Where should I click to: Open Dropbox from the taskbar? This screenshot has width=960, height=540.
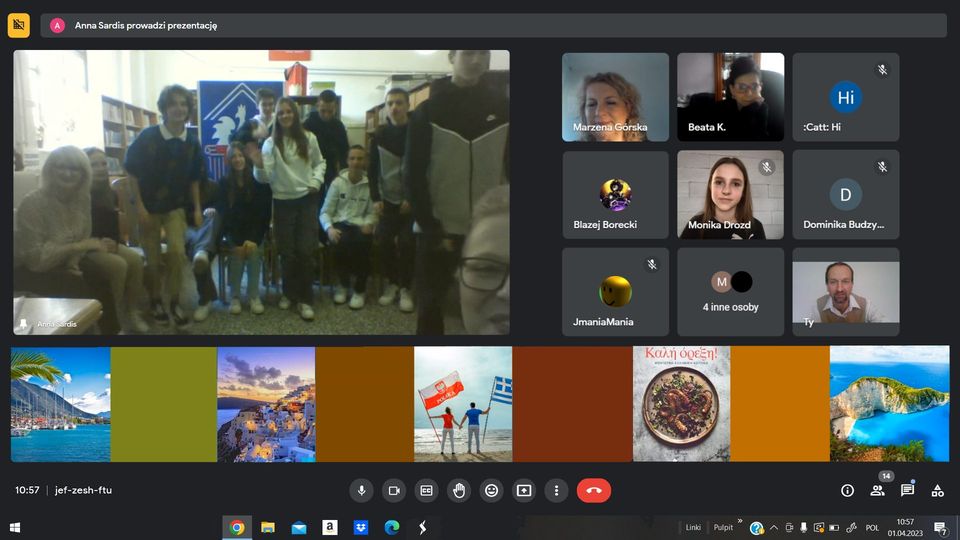(x=360, y=527)
